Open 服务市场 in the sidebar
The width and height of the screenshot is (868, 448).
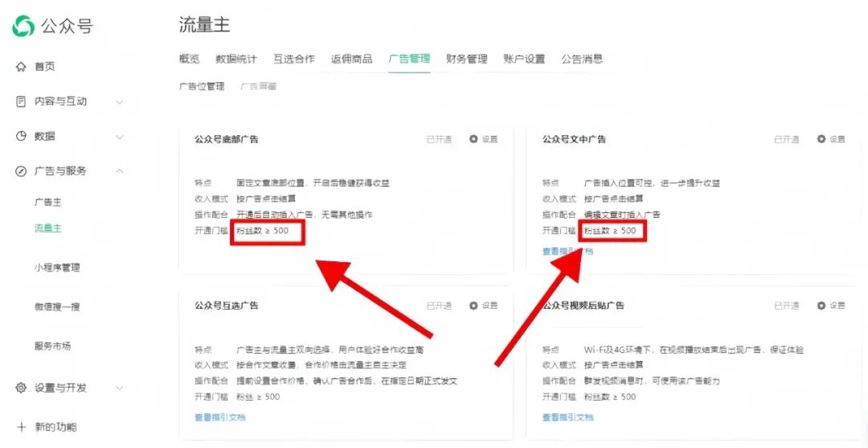52,346
